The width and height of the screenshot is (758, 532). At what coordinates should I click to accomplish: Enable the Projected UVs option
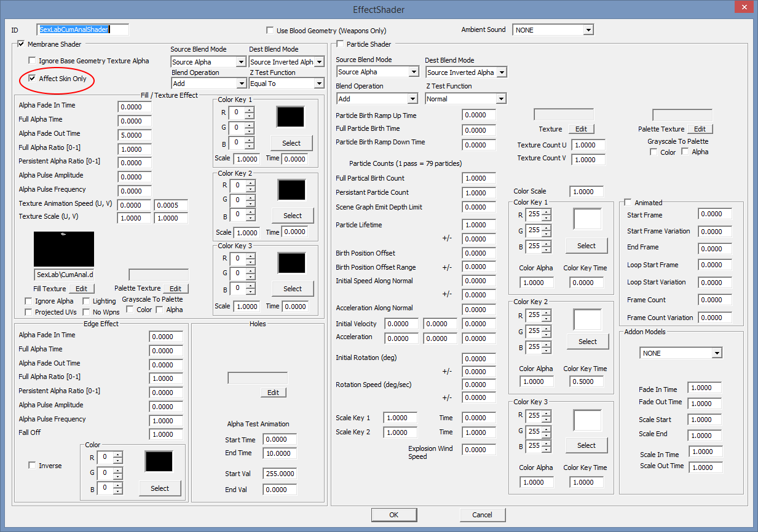28,312
